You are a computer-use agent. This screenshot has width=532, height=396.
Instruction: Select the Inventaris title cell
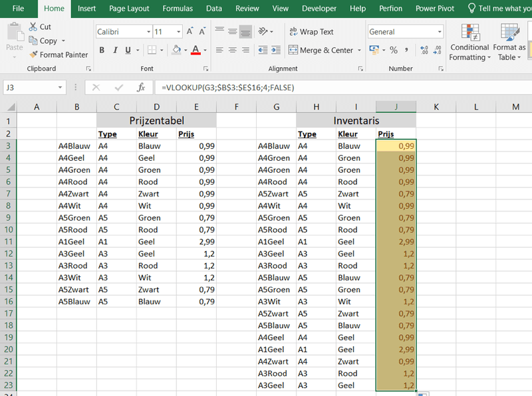356,121
